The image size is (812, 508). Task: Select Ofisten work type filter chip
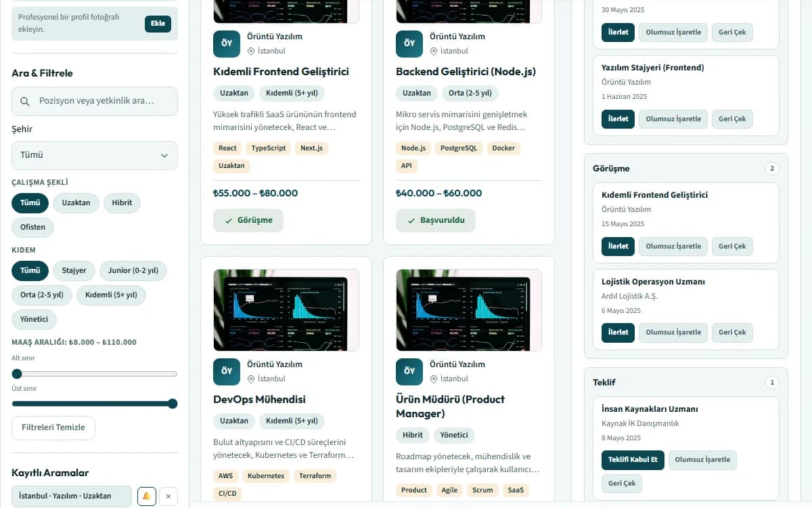pos(32,227)
